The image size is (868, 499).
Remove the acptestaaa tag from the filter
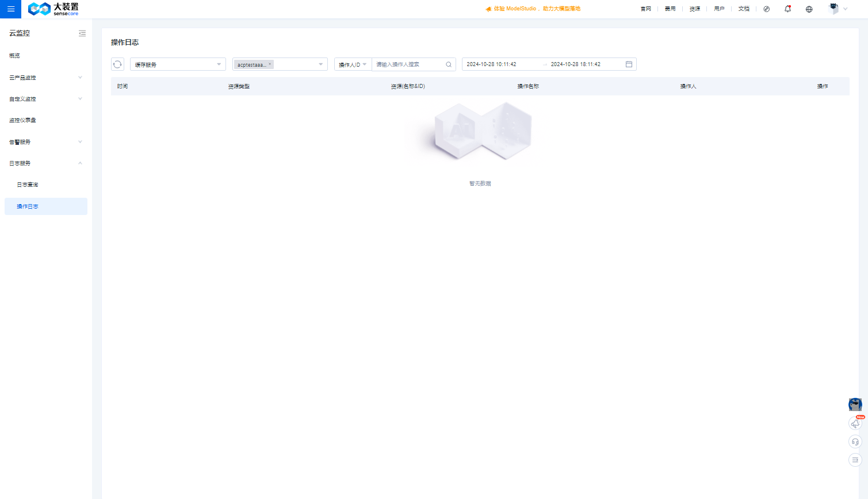(270, 64)
